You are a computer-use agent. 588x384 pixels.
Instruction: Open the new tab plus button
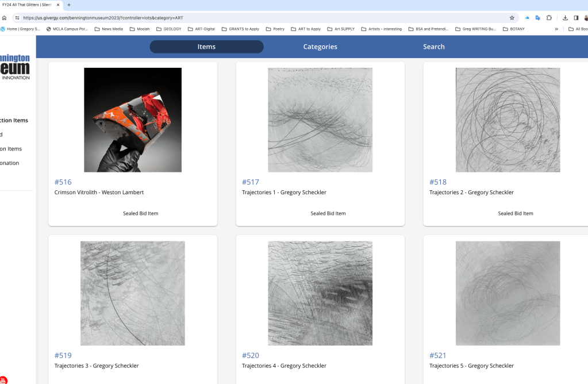click(69, 5)
